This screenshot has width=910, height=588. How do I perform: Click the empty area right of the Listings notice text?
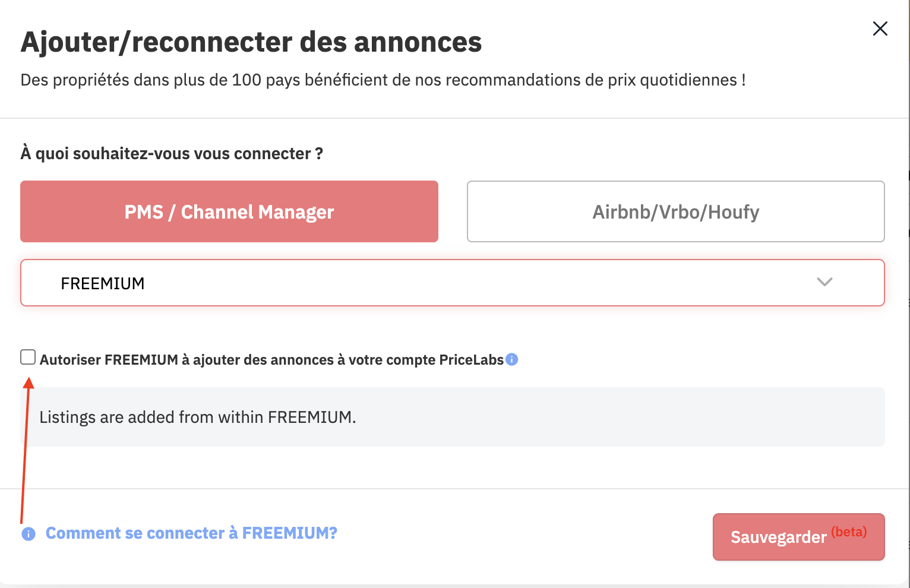(x=620, y=417)
